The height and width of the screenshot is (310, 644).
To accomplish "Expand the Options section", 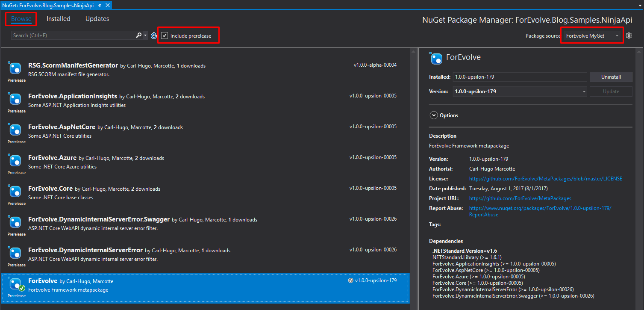I will point(434,115).
